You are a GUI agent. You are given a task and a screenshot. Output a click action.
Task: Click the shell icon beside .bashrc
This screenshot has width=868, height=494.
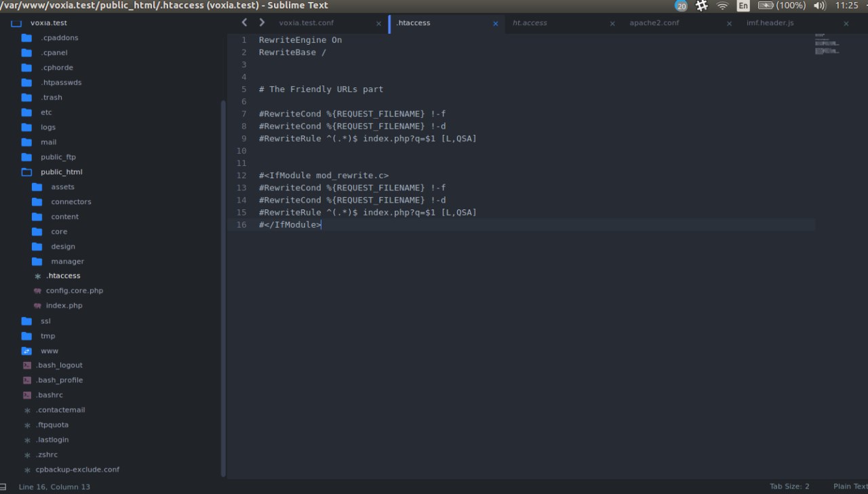pos(27,395)
